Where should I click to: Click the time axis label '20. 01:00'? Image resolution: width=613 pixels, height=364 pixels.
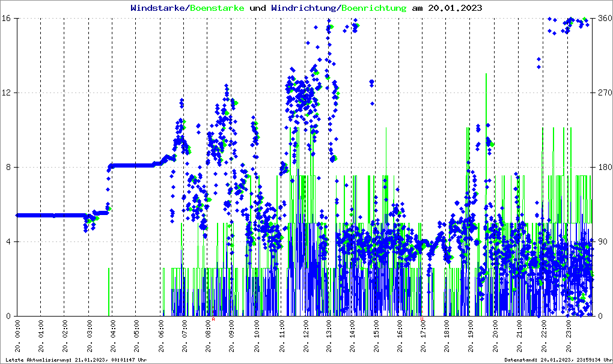click(41, 336)
